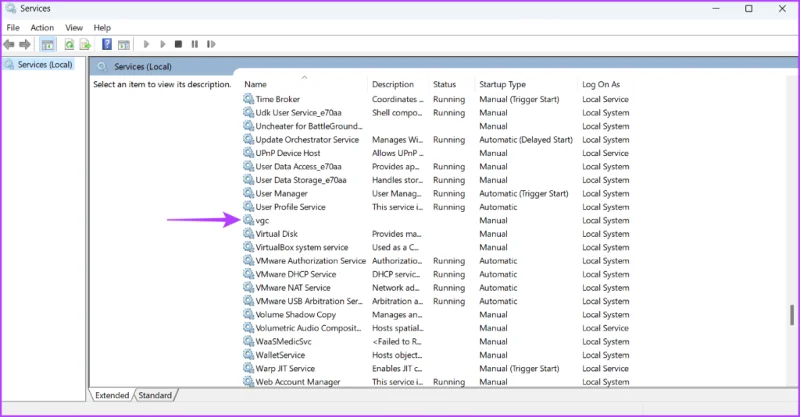The image size is (800, 417).
Task: Select User Data Access_e70aa service name
Action: (x=298, y=166)
